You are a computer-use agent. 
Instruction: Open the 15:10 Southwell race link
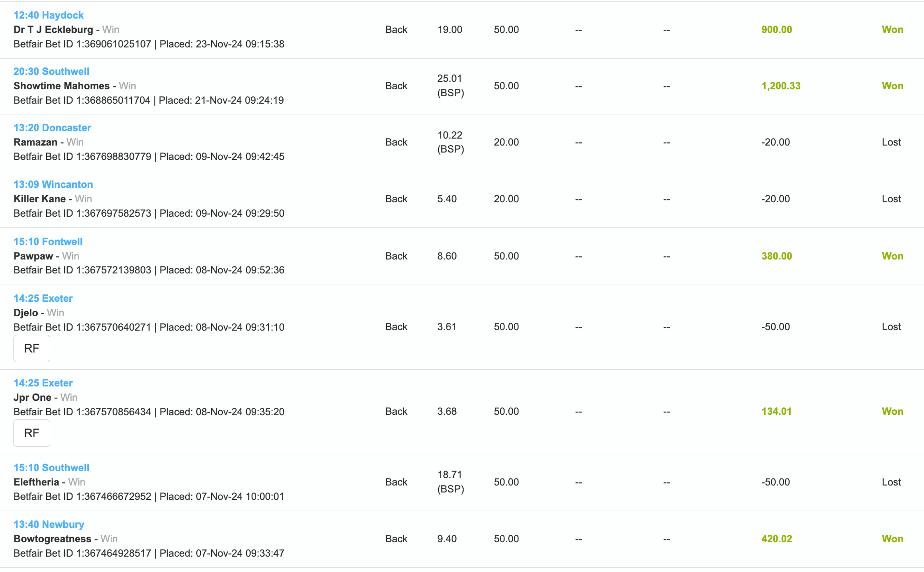pyautogui.click(x=51, y=468)
